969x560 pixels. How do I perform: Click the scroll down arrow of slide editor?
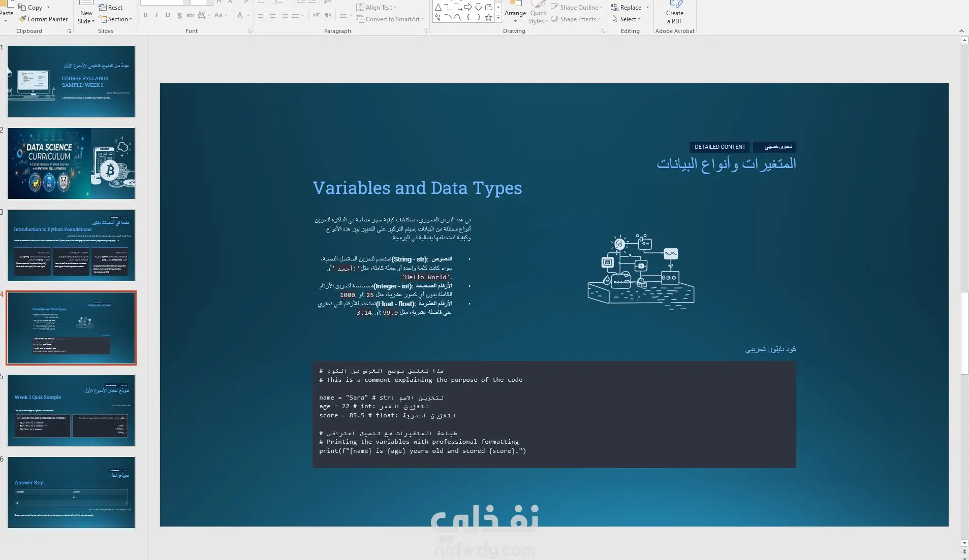click(x=964, y=543)
